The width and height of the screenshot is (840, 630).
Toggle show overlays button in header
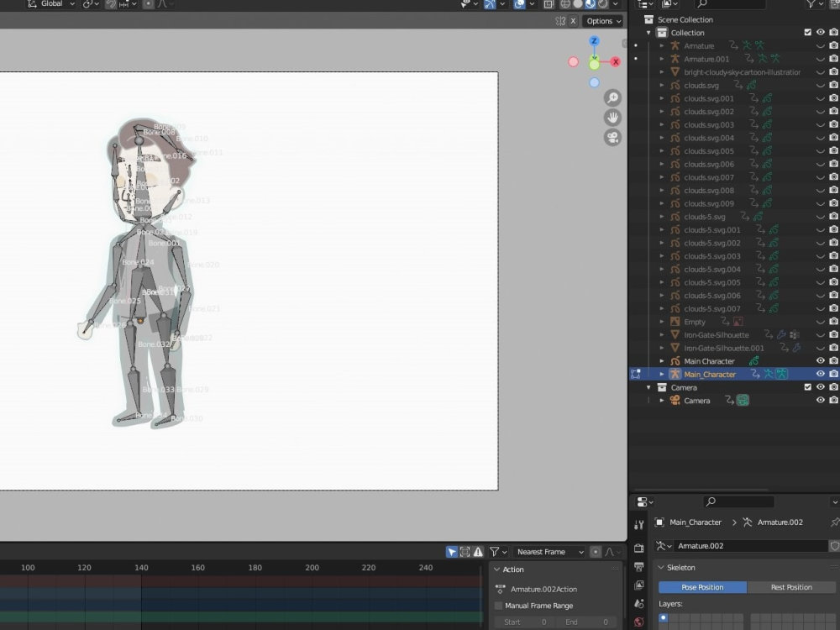519,4
